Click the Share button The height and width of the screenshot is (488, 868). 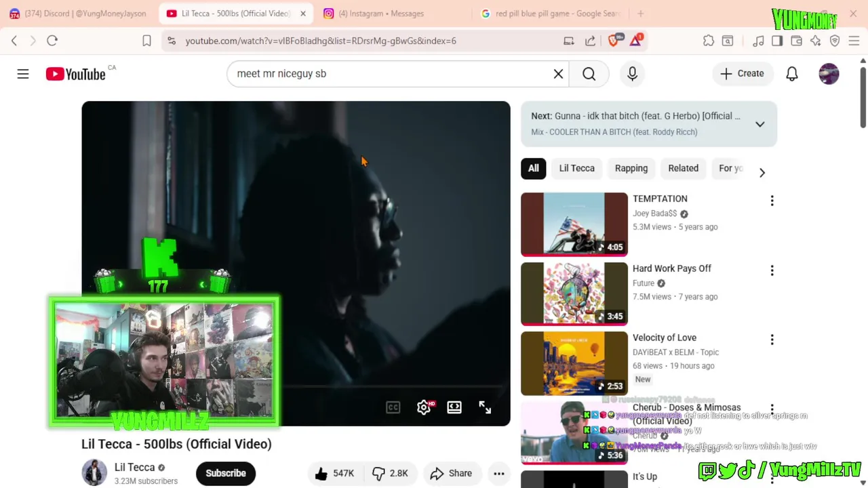[x=451, y=473]
